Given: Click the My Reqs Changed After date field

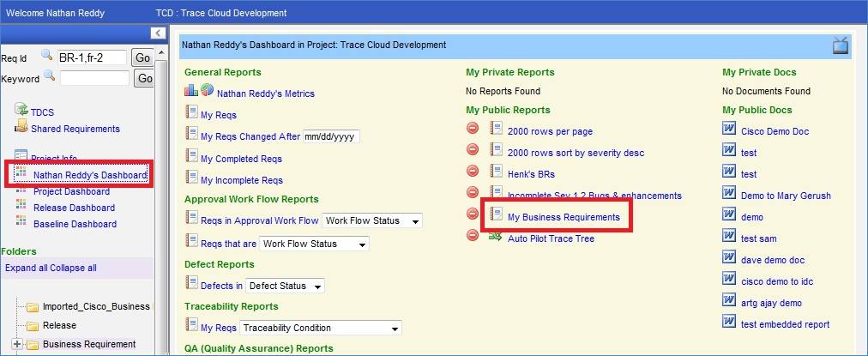Looking at the screenshot, I should [331, 136].
